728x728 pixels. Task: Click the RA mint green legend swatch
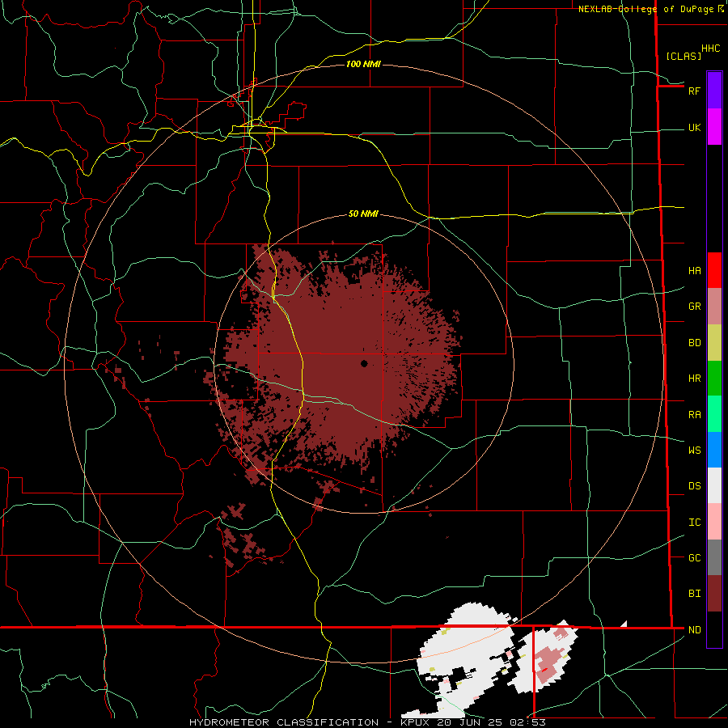714,414
